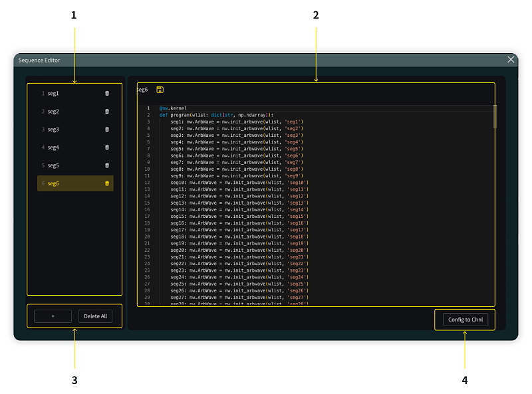Click the trash icon beside seg2
The width and height of the screenshot is (532, 394).
point(107,112)
